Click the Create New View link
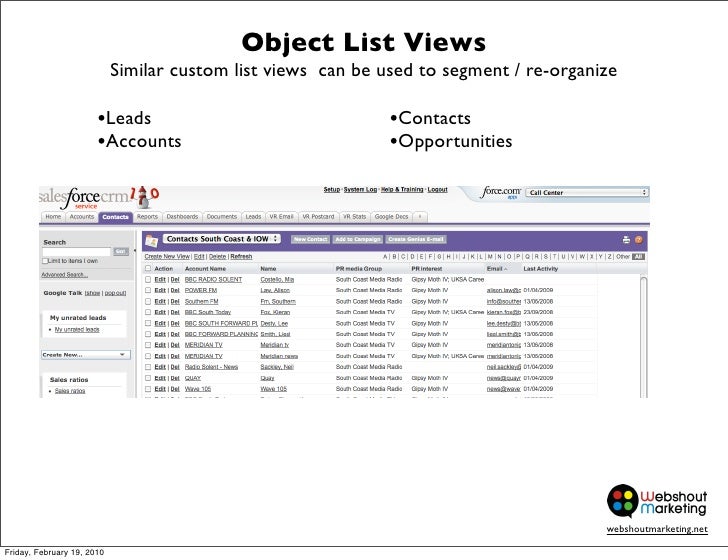 167,256
